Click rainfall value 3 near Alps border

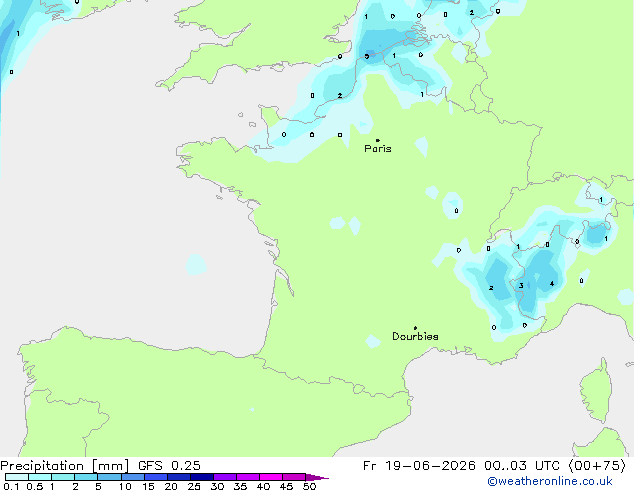[x=521, y=286]
